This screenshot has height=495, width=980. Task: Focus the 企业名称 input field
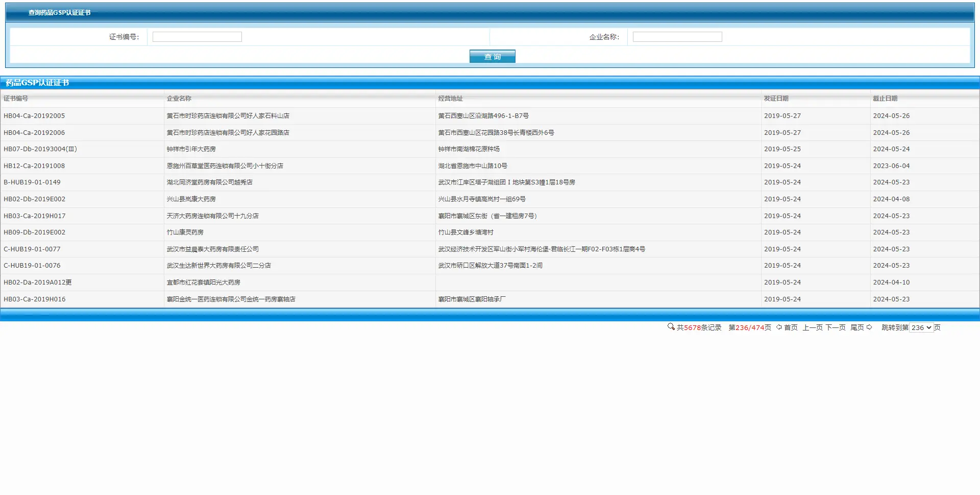(677, 37)
